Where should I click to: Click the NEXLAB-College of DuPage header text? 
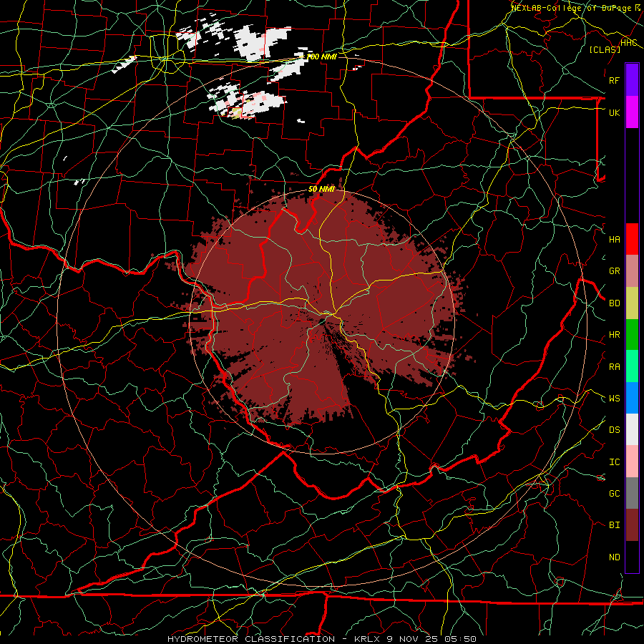coord(572,8)
